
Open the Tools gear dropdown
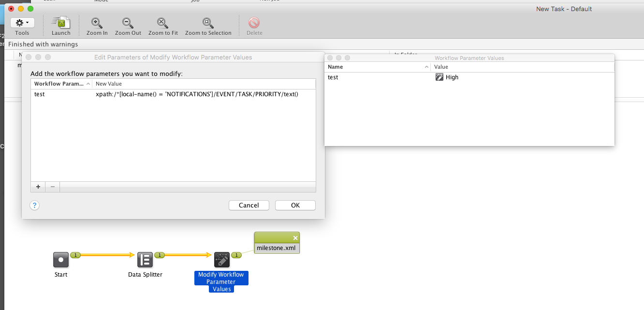point(22,23)
